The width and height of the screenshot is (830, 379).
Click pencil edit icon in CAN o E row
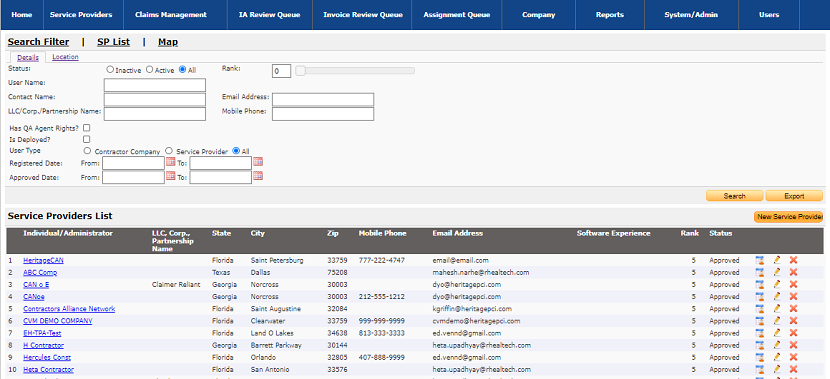(777, 284)
